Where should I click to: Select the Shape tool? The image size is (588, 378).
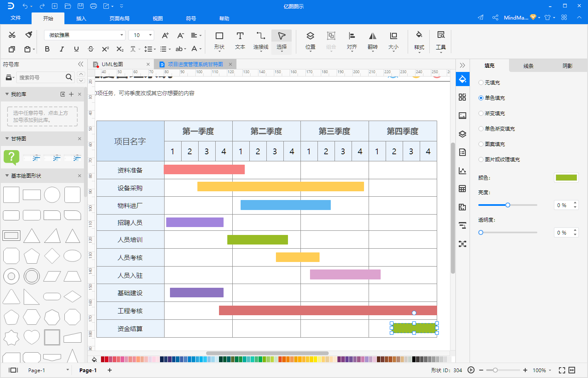pyautogui.click(x=219, y=41)
